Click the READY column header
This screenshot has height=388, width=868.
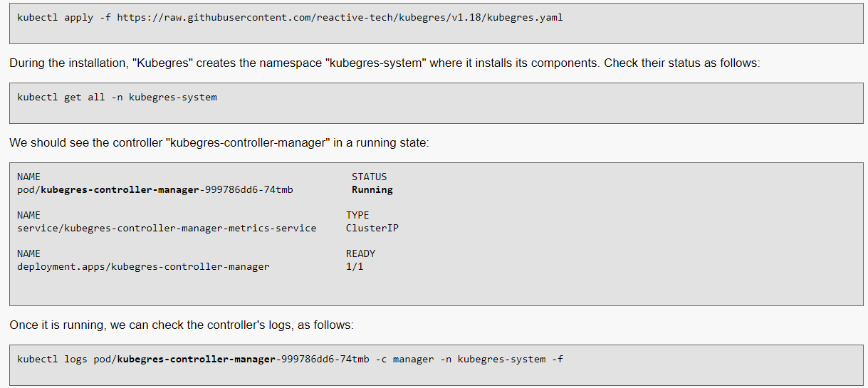click(x=360, y=253)
